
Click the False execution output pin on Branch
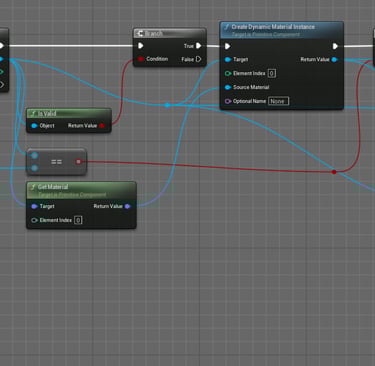tap(198, 59)
